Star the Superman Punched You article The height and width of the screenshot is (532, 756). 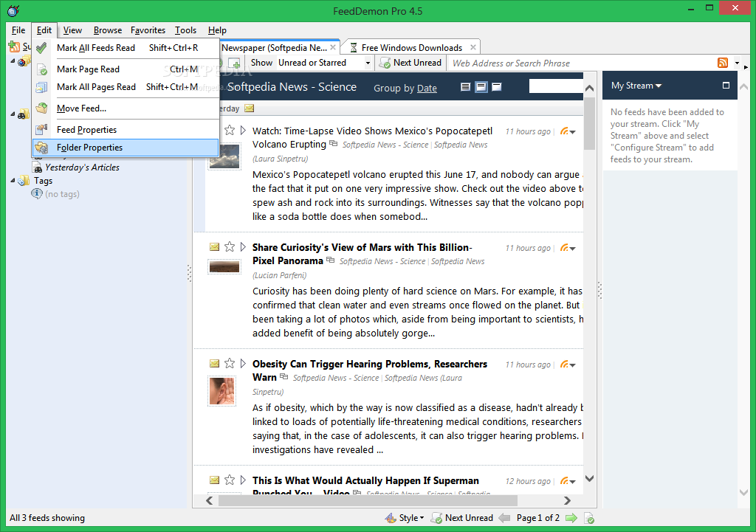[230, 480]
